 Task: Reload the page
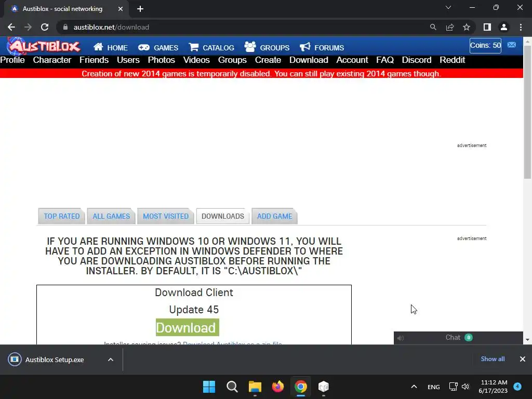coord(45,27)
